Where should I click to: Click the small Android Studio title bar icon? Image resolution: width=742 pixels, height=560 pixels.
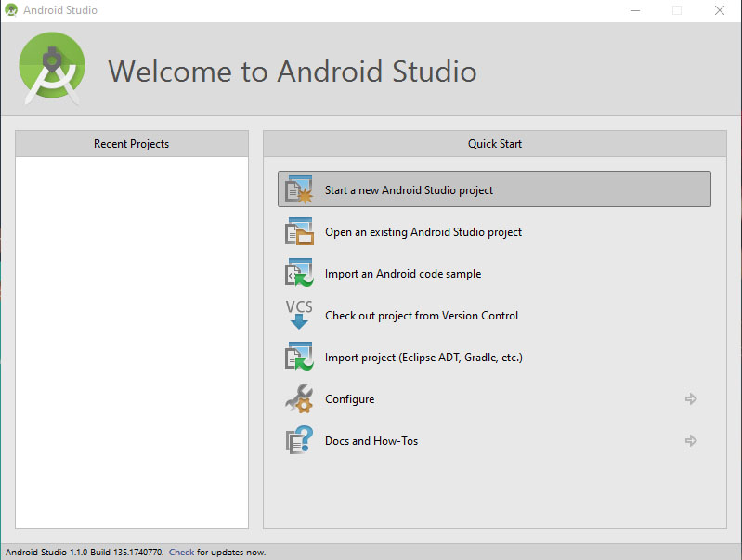[11, 9]
